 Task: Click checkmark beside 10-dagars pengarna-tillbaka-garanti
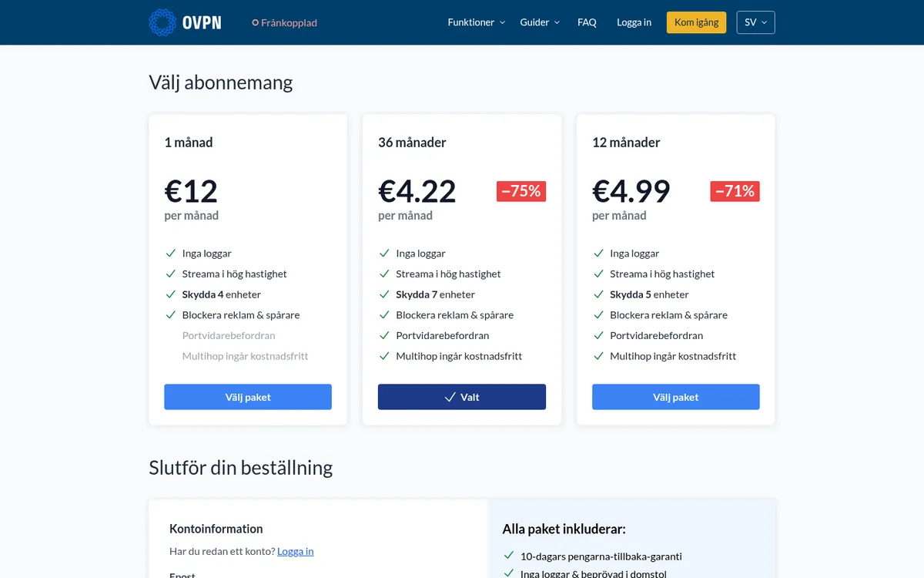point(508,556)
